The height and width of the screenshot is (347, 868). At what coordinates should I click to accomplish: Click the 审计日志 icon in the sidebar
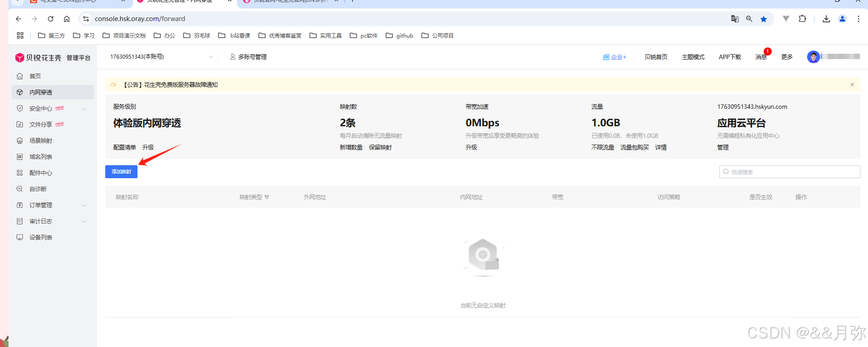point(20,221)
